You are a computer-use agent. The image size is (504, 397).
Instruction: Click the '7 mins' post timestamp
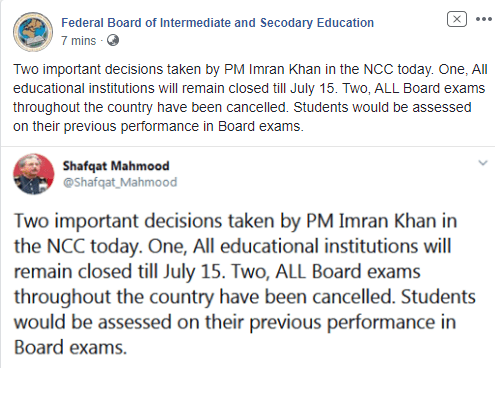[79, 41]
